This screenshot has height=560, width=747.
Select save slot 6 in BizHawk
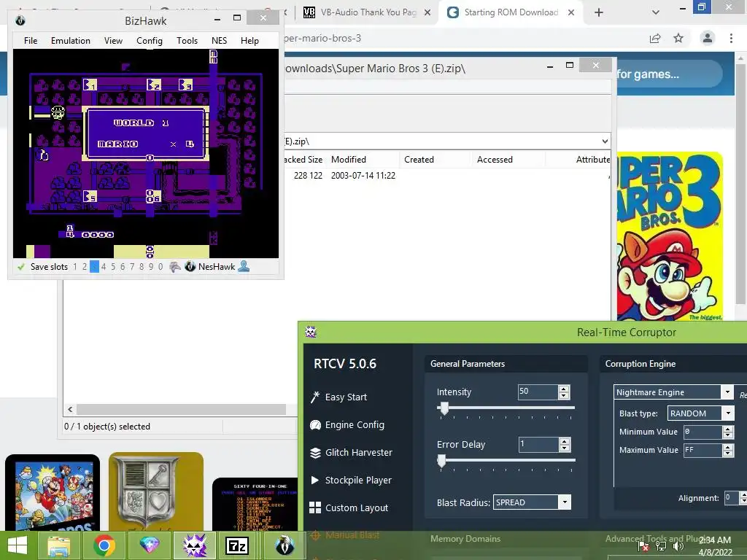[123, 267]
